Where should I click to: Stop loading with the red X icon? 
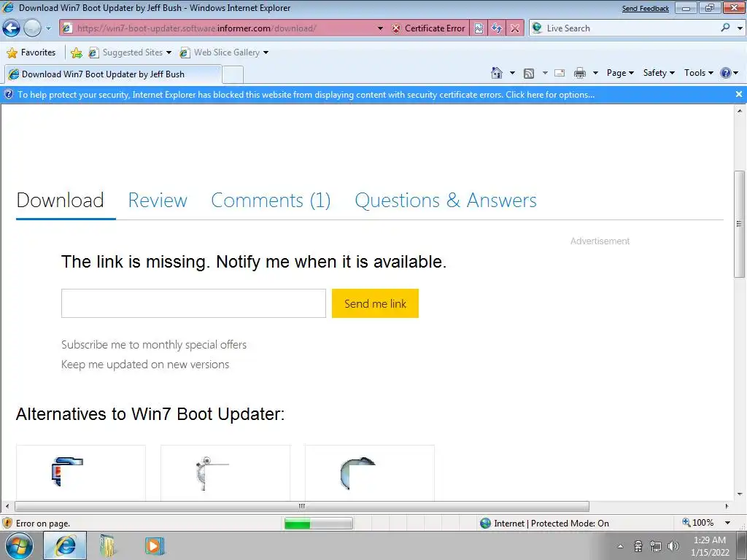[x=514, y=28]
